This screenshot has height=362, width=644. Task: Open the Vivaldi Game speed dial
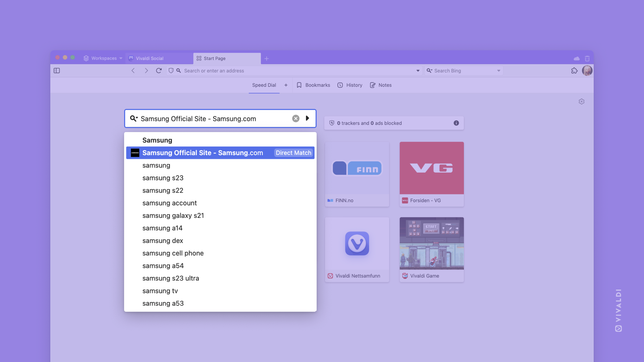[432, 249]
